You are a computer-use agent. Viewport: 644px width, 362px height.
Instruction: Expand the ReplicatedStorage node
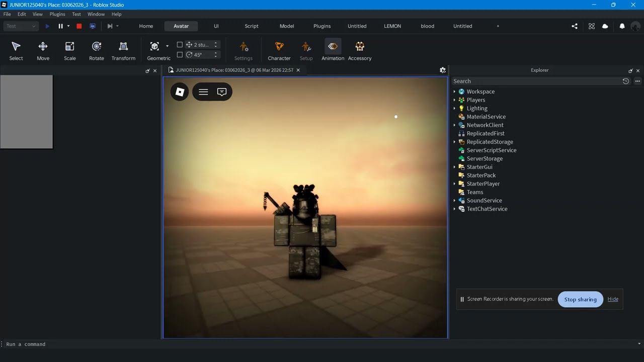pos(454,142)
